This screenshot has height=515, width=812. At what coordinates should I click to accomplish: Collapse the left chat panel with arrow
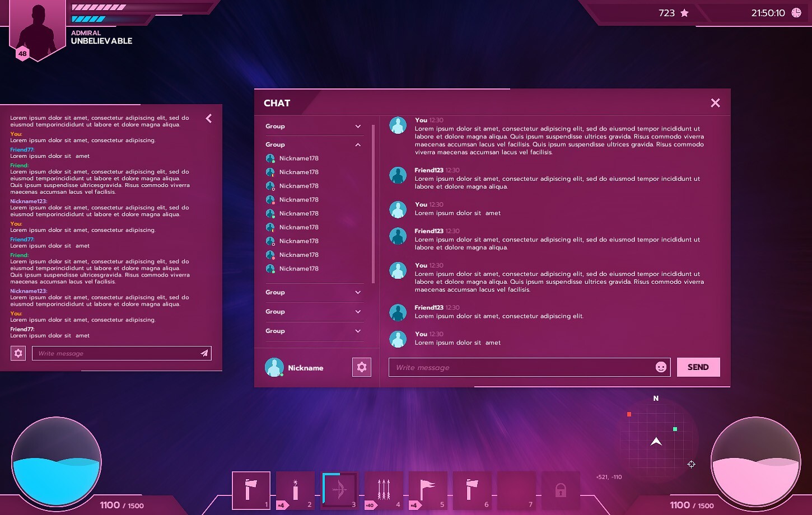[x=208, y=118]
